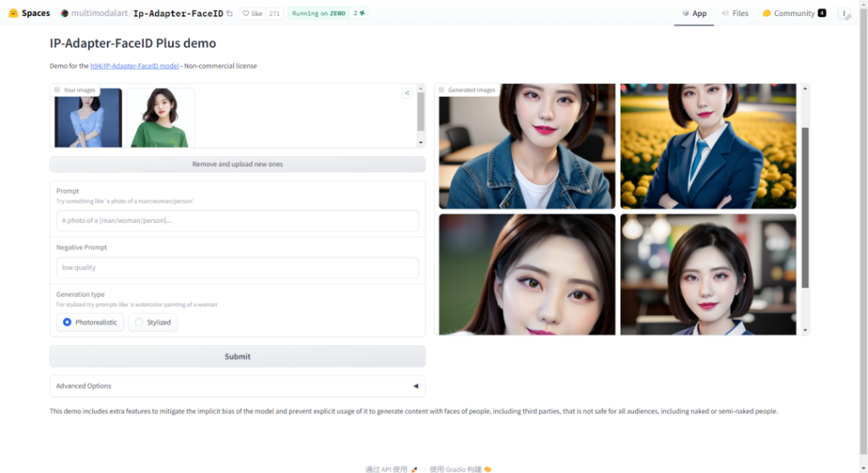The width and height of the screenshot is (868, 473).
Task: Switch to the App tab
Action: coord(694,14)
